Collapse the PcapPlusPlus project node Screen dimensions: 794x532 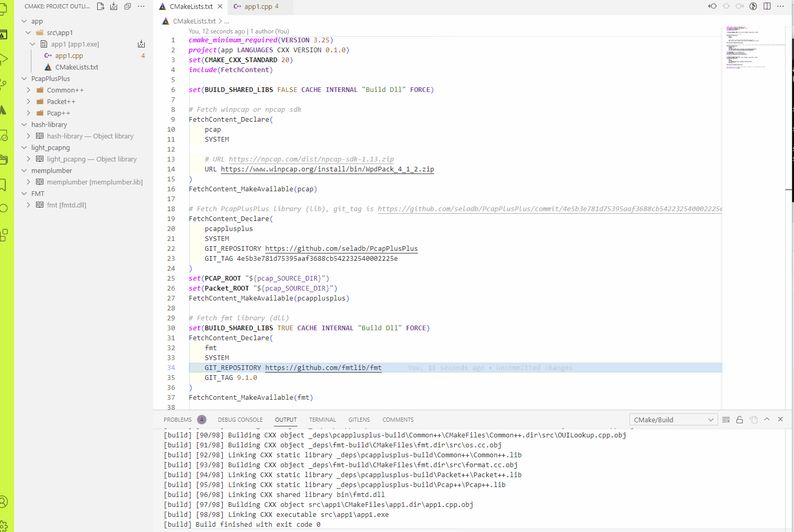24,78
